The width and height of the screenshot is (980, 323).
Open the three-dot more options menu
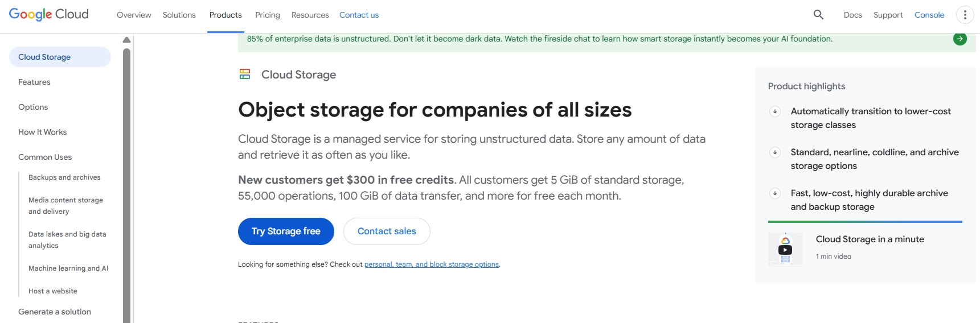(x=965, y=15)
